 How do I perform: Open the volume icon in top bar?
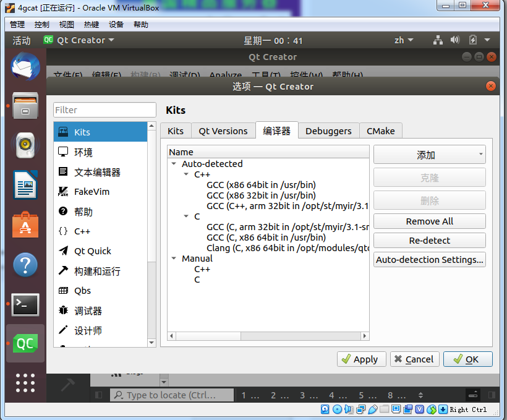point(455,40)
